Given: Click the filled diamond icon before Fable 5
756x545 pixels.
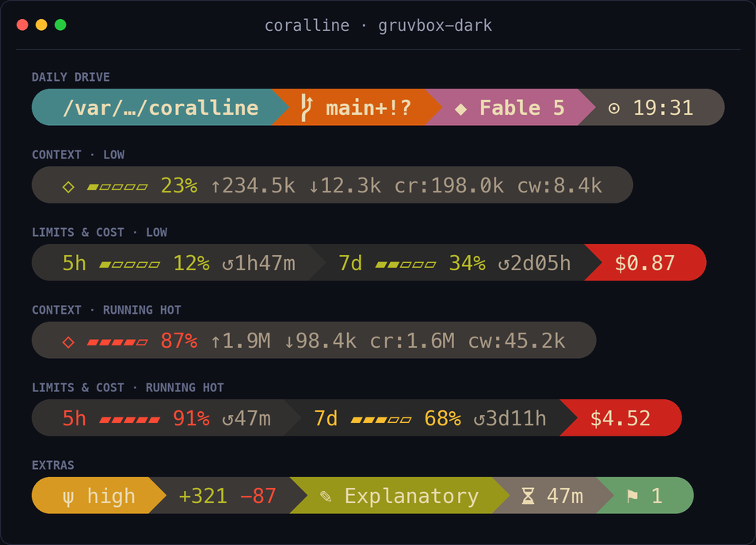Looking at the screenshot, I should click(460, 109).
